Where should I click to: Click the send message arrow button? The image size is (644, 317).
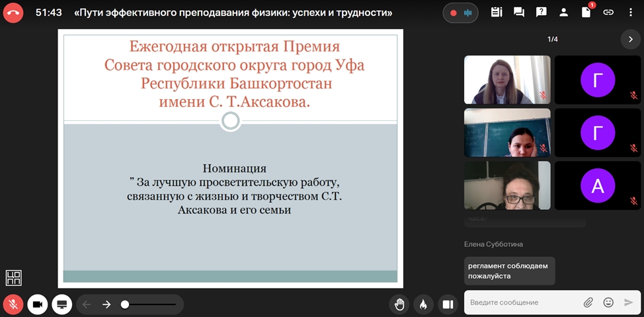pyautogui.click(x=628, y=302)
